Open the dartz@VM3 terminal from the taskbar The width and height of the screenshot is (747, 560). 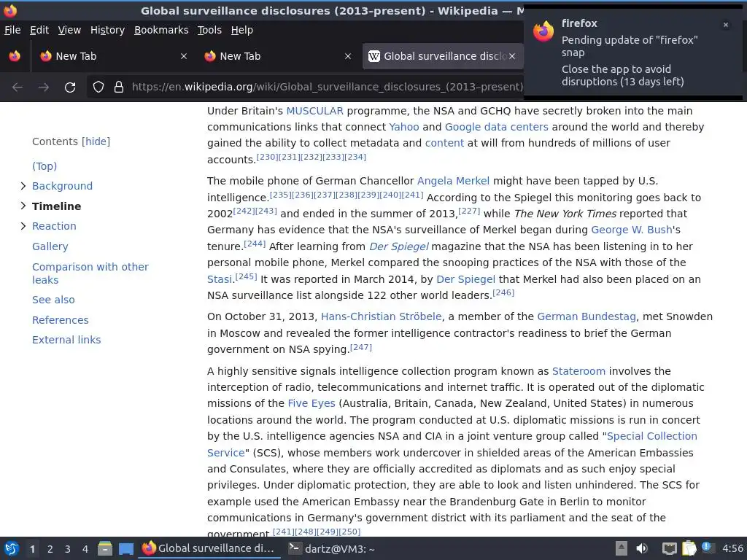[332, 549]
